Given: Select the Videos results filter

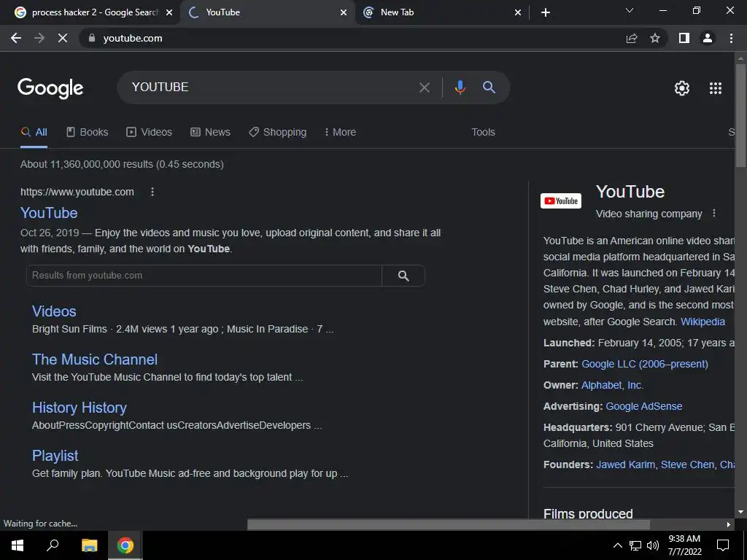Looking at the screenshot, I should (149, 133).
